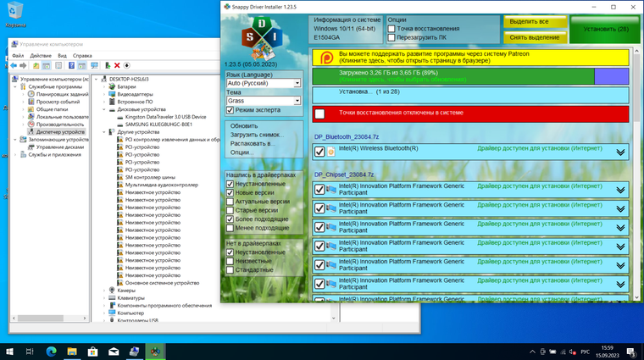
Task: Click Распаковать в... in SDI panel
Action: [x=253, y=144]
